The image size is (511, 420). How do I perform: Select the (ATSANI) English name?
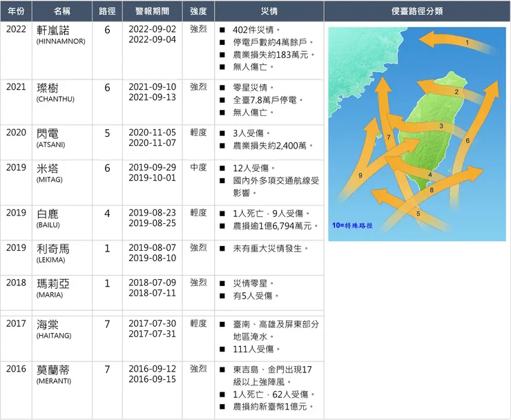pos(50,145)
